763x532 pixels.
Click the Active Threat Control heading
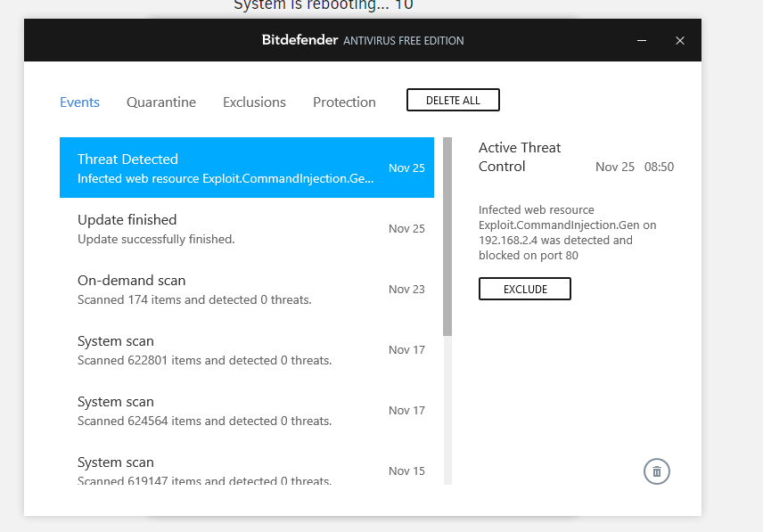[x=519, y=157]
